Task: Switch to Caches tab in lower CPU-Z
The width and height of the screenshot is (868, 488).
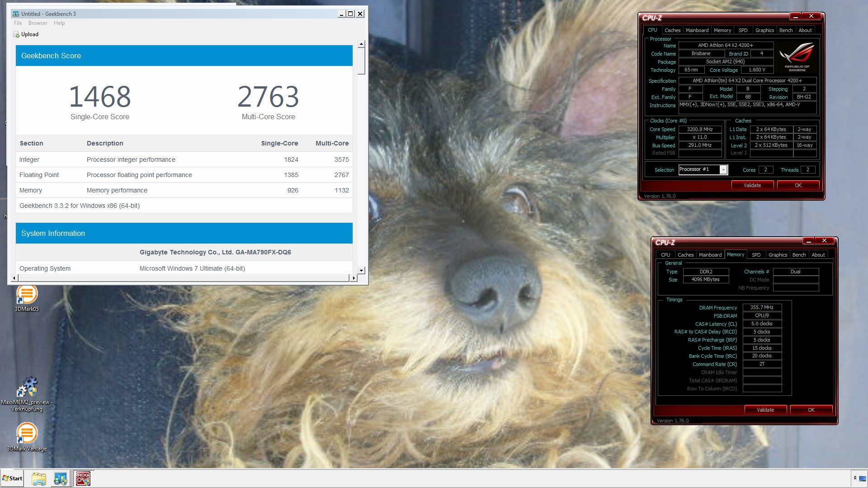Action: pos(685,255)
